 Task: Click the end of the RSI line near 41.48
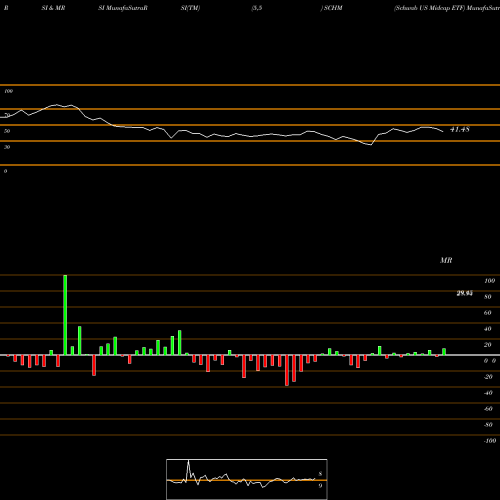tap(443, 132)
